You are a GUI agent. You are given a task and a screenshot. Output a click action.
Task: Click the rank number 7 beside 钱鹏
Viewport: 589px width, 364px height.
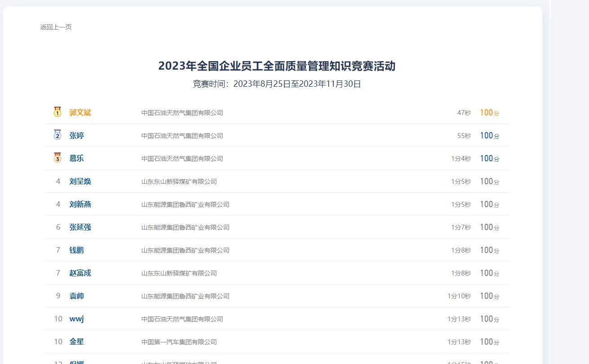58,250
